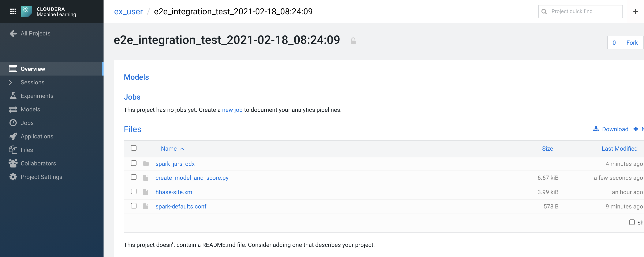The image size is (644, 257).
Task: Click the Models icon in the sidebar
Action: point(13,109)
